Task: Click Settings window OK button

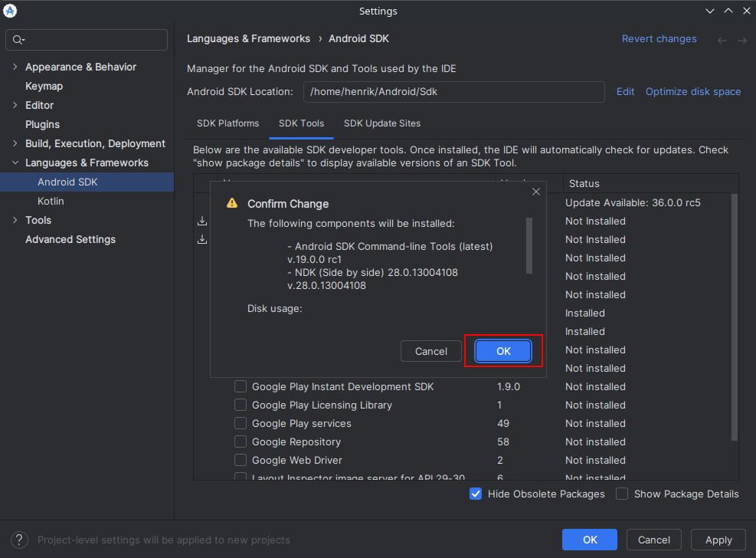Action: point(589,540)
